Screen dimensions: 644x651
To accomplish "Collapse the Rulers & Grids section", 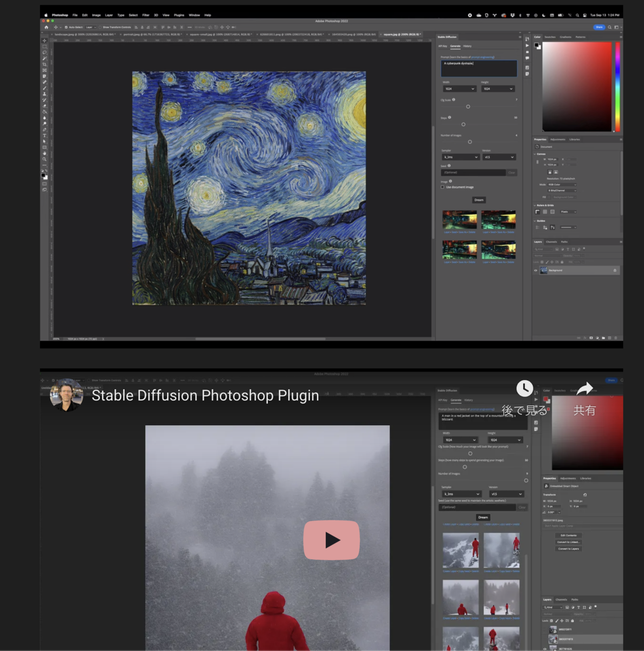I will [534, 206].
